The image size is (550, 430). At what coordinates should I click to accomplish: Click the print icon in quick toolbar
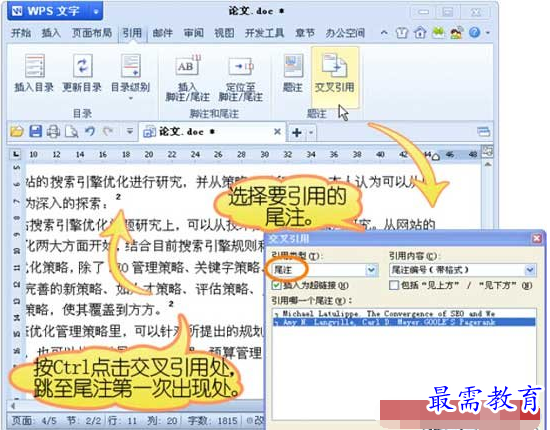click(53, 132)
